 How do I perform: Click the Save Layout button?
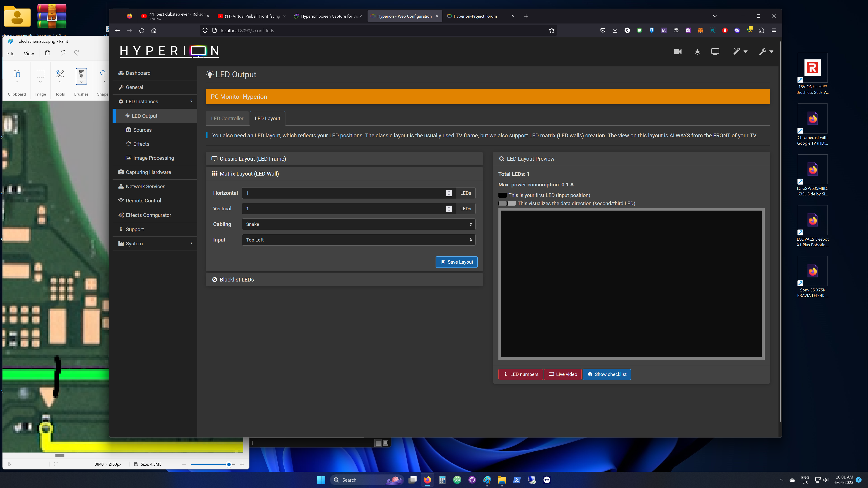tap(456, 262)
